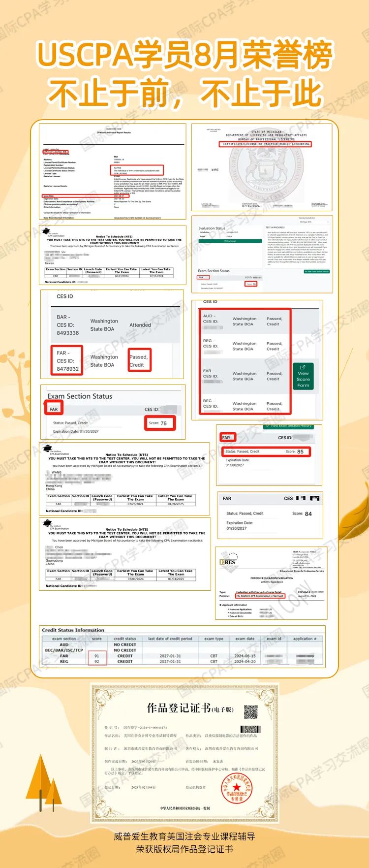
Task: Click the subtitle 不止于前，不止于此
Action: [x=184, y=94]
